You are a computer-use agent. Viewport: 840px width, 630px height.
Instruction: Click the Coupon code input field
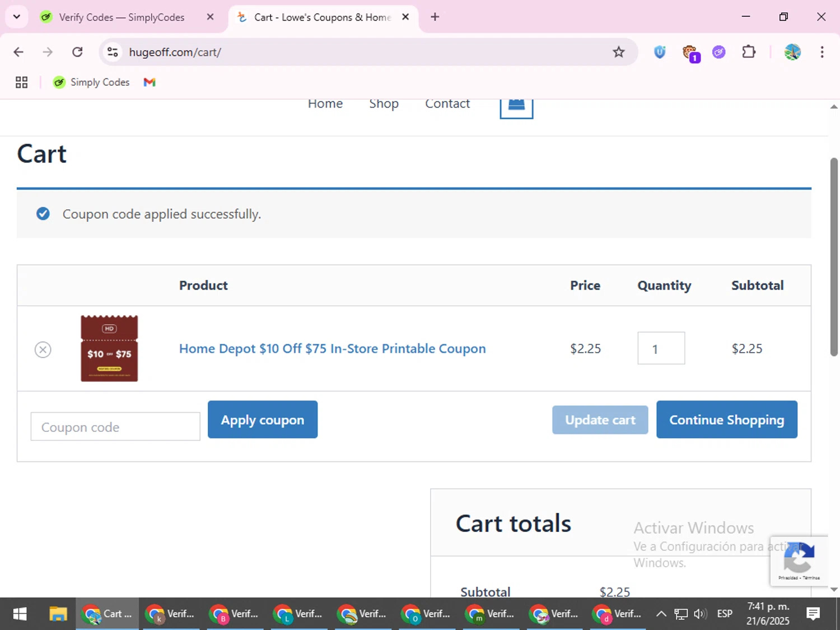coord(115,427)
